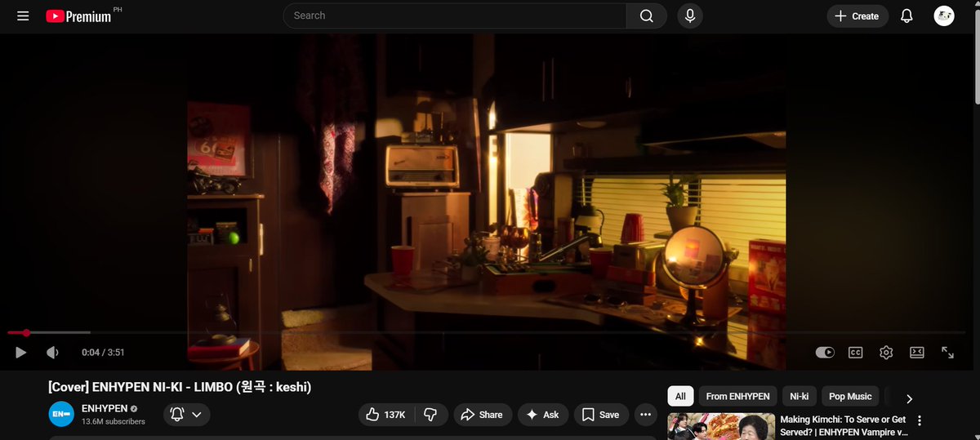Select the Ni-ki filter chip
Viewport: 980px width, 440px height.
coord(799,396)
